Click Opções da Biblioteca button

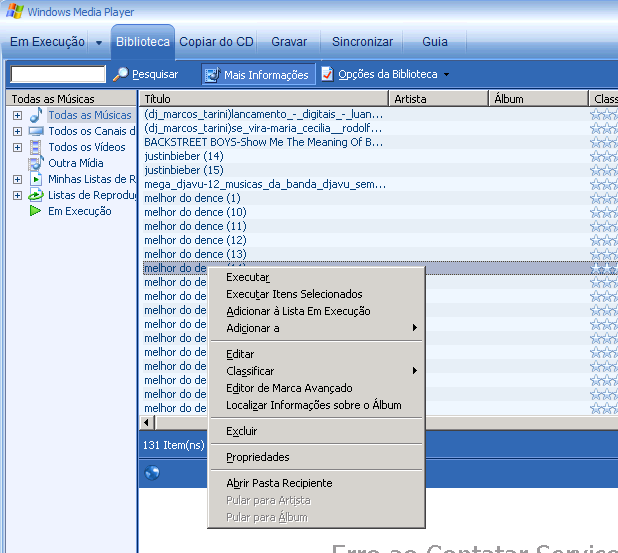(x=385, y=74)
